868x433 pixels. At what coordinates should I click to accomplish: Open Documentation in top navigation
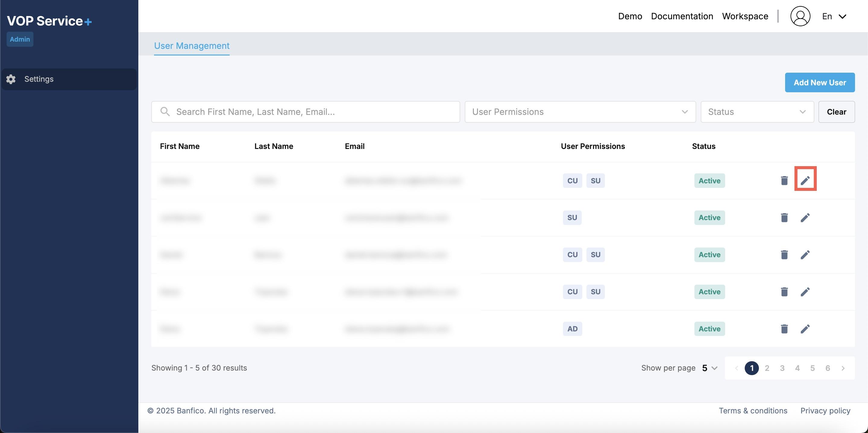click(x=682, y=16)
